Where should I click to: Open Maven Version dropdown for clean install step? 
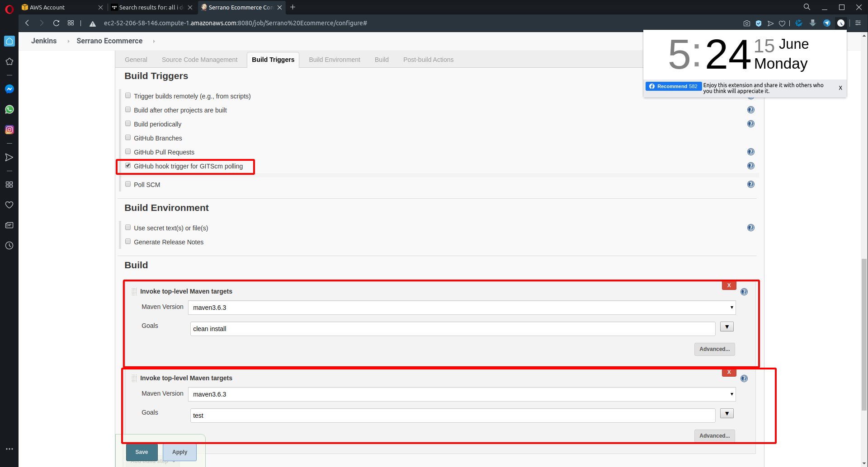point(462,308)
